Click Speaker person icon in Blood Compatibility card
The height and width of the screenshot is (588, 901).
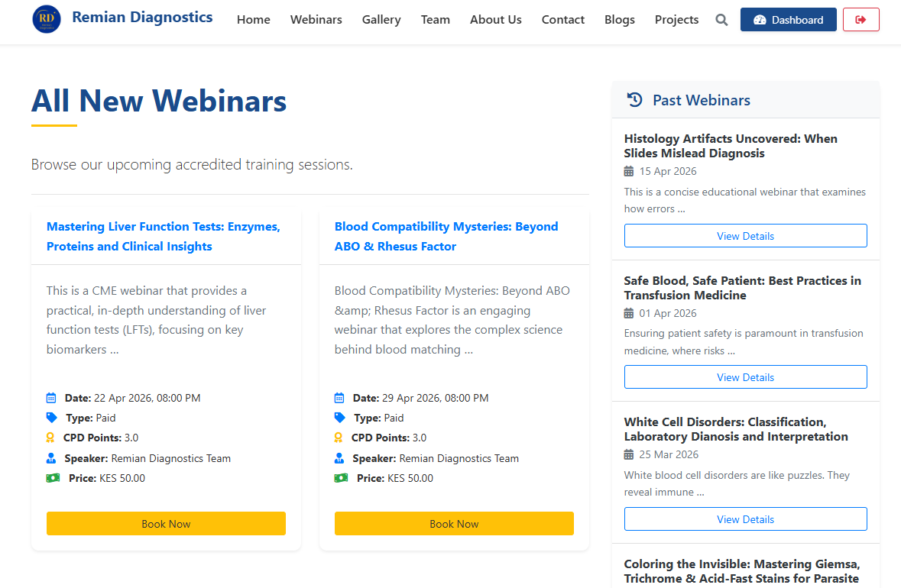(339, 458)
